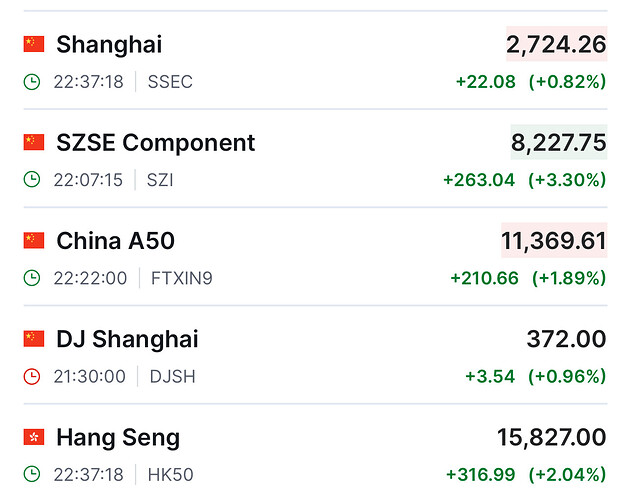The image size is (630, 500).
Task: Select the China A50 index name
Action: point(116,240)
